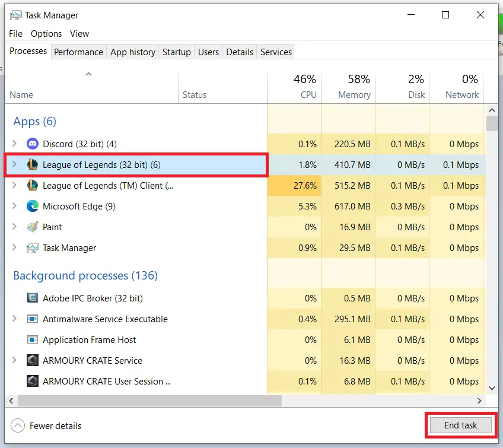Click the ARMOURY CRATE Service icon

pyautogui.click(x=33, y=360)
